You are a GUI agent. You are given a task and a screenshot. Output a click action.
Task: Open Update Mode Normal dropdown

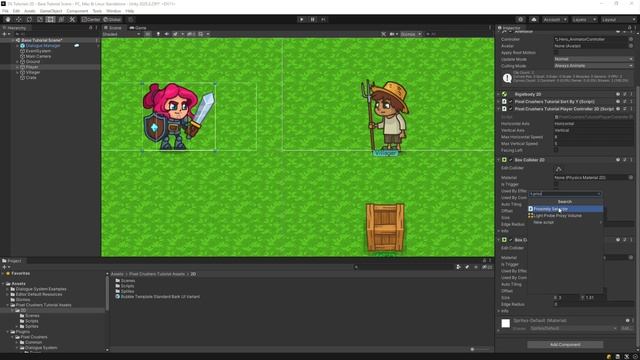click(593, 59)
